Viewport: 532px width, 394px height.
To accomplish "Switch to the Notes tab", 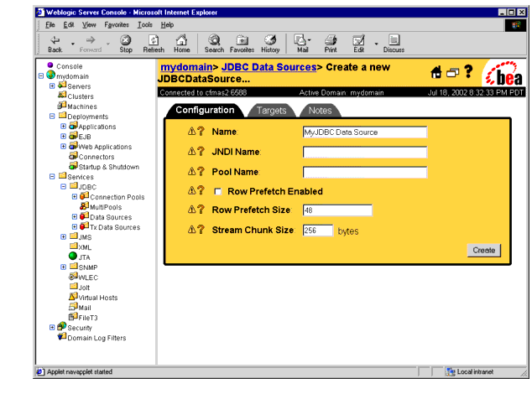I will [x=320, y=111].
